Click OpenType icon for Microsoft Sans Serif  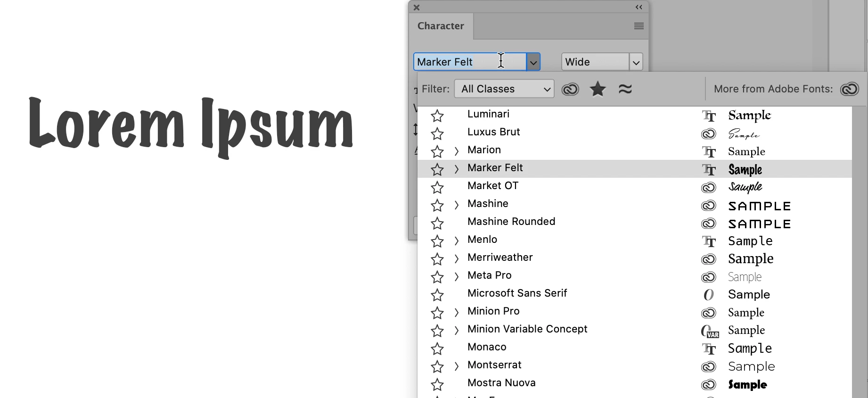coord(709,295)
